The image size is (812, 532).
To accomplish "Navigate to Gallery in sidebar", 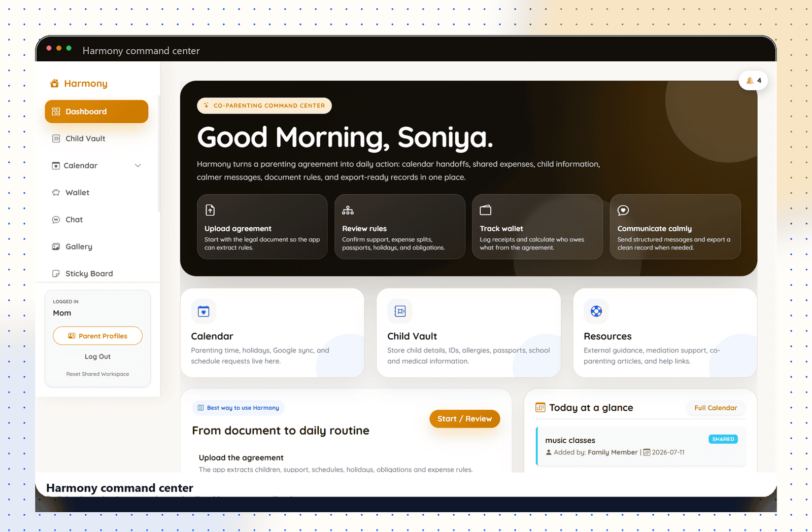I will click(x=96, y=246).
